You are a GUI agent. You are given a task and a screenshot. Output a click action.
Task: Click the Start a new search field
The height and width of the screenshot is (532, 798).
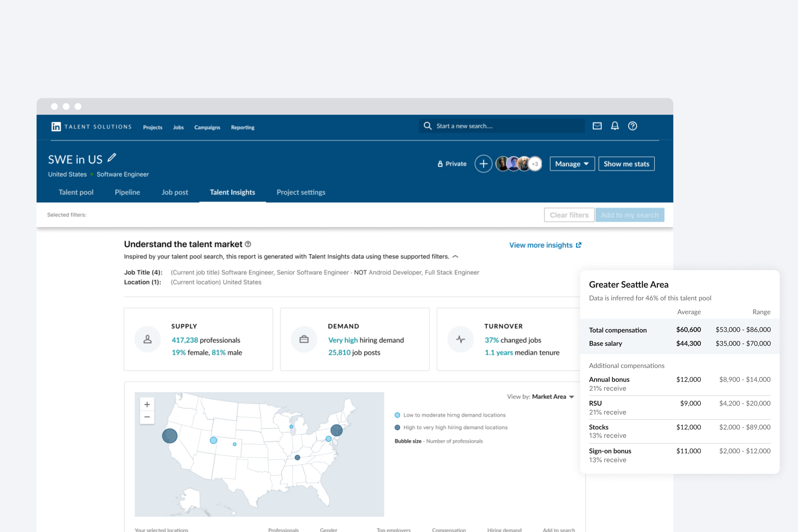point(502,126)
